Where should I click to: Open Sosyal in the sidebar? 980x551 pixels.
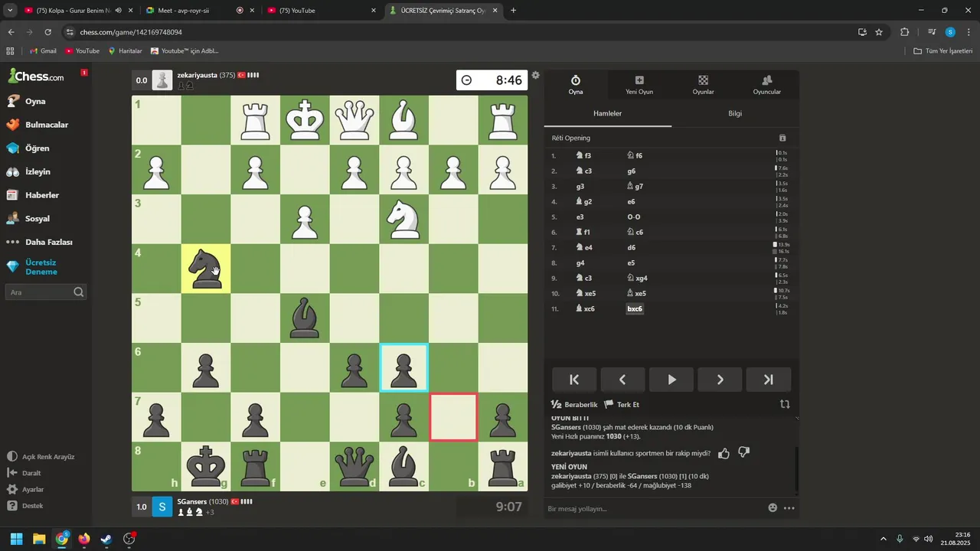click(46, 219)
